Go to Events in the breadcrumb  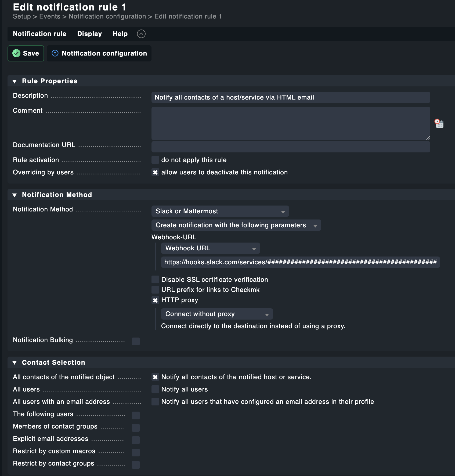[x=50, y=16]
